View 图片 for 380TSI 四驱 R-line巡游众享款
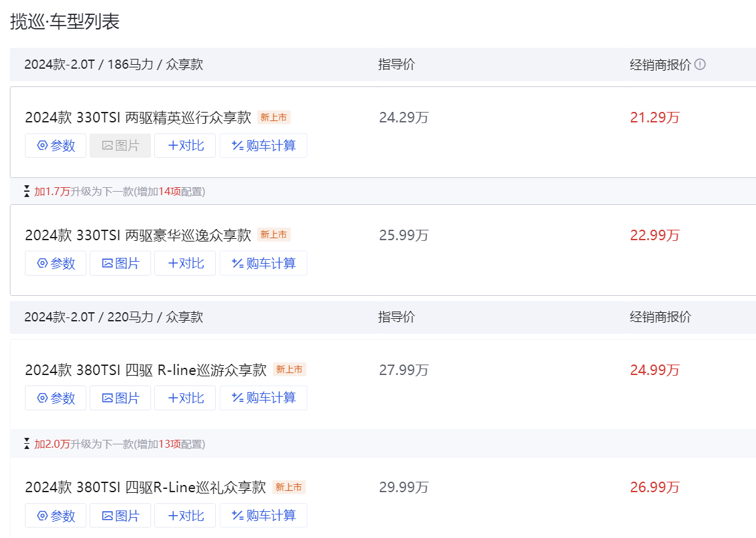Screen dimensions: 756x538 click(120, 398)
